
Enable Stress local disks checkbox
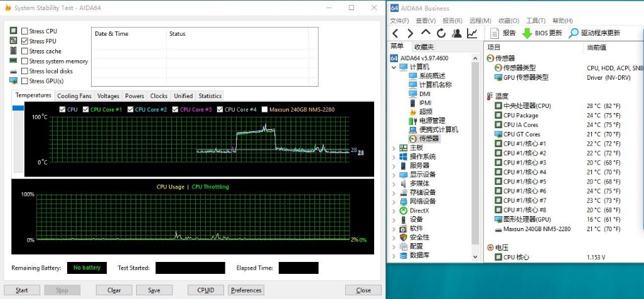(x=24, y=71)
